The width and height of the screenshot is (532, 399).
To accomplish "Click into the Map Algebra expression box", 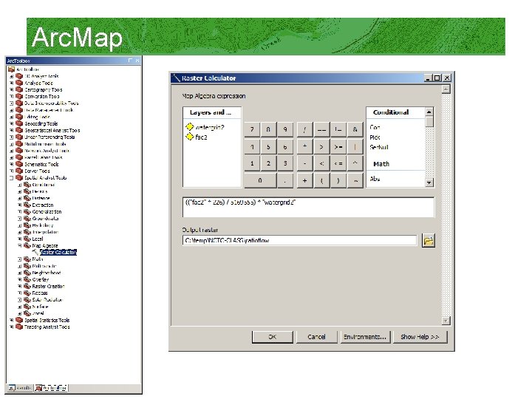I will (x=308, y=207).
